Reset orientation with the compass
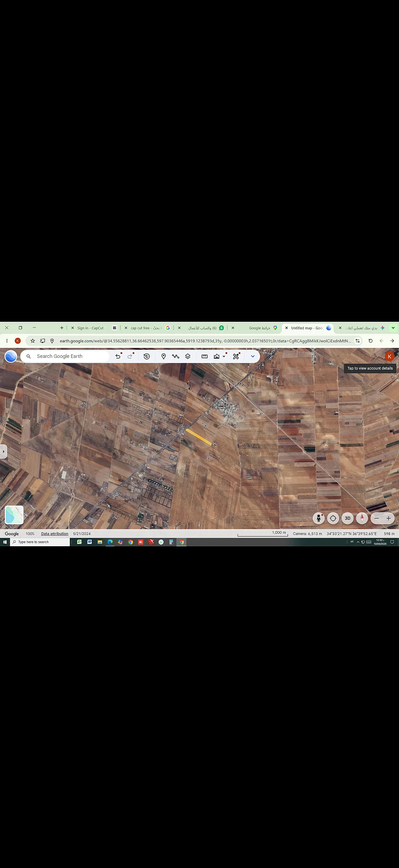Screen dimensions: 399x868 point(362,518)
